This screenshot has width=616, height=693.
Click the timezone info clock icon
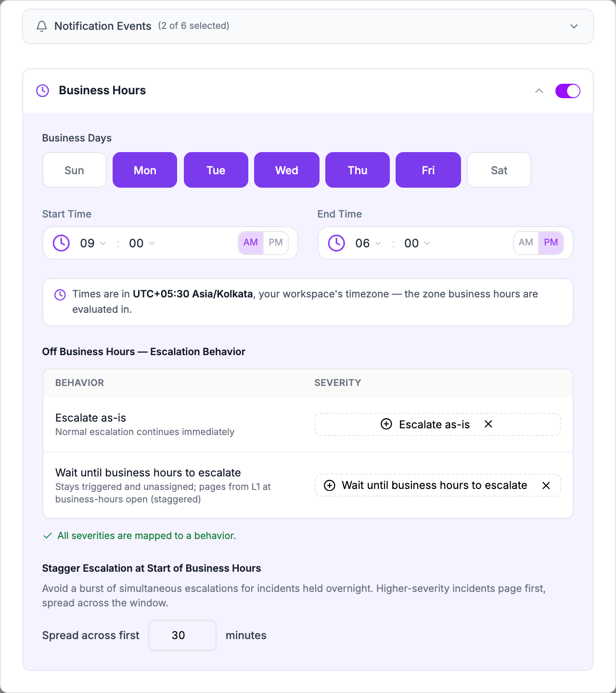pos(60,295)
